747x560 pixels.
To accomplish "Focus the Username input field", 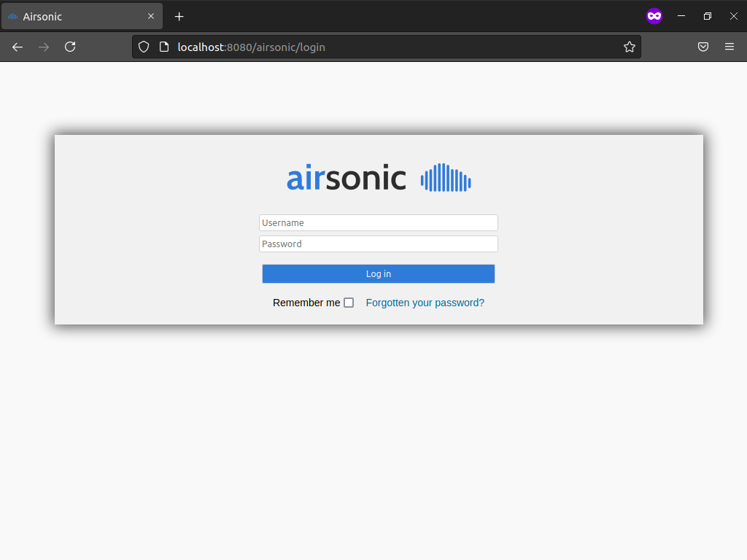I will pos(378,223).
